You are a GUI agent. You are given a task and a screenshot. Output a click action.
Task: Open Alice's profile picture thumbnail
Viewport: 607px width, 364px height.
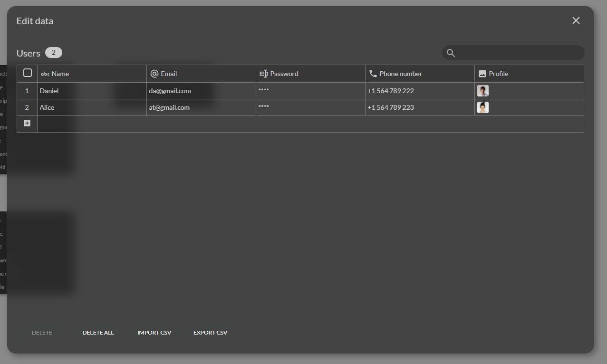483,107
